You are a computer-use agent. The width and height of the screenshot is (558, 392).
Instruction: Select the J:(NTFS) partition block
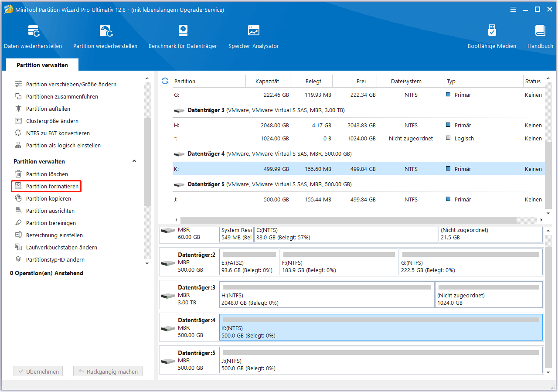coord(381,360)
